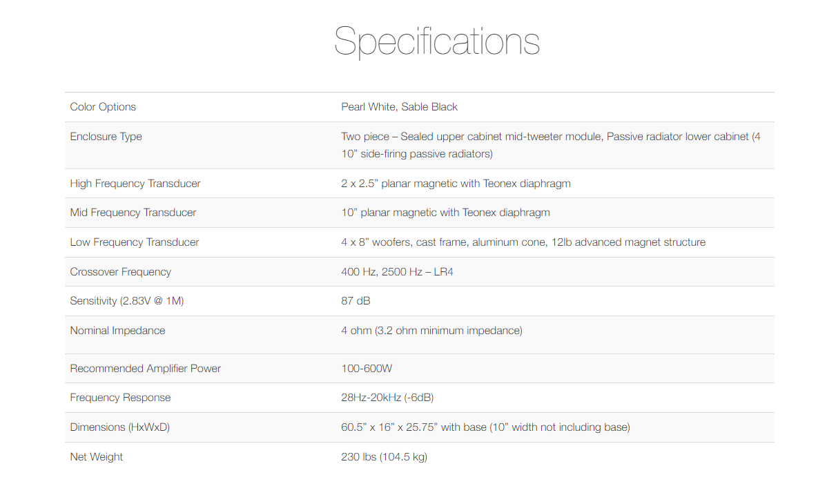The width and height of the screenshot is (836, 504).
Task: Select the Frequency Response label
Action: (x=120, y=398)
